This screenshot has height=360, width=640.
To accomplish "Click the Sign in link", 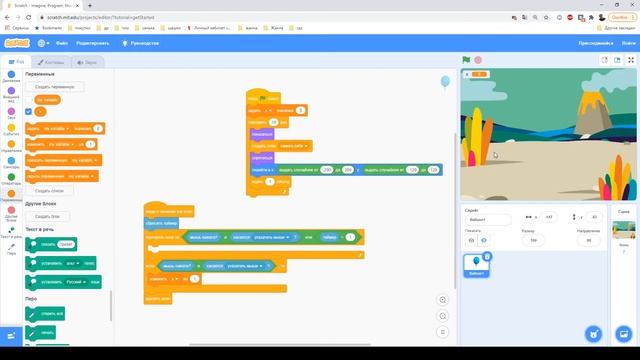I will coord(629,43).
